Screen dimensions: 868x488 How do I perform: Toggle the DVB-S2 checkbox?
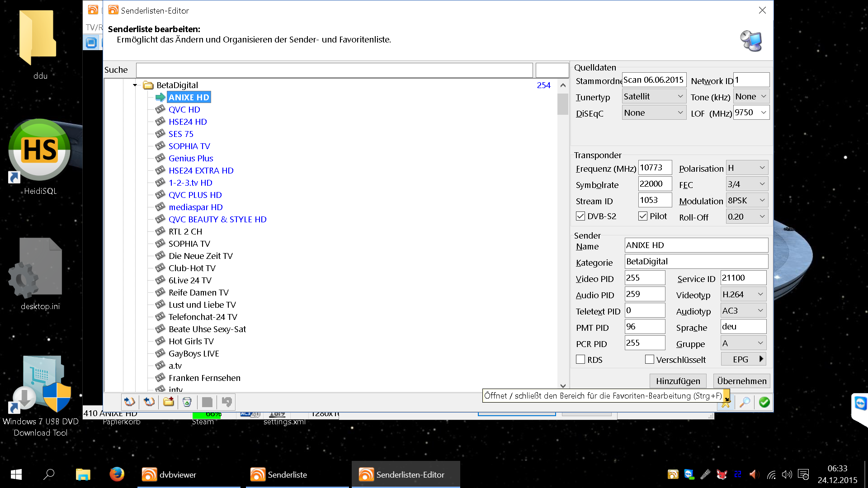(x=580, y=216)
